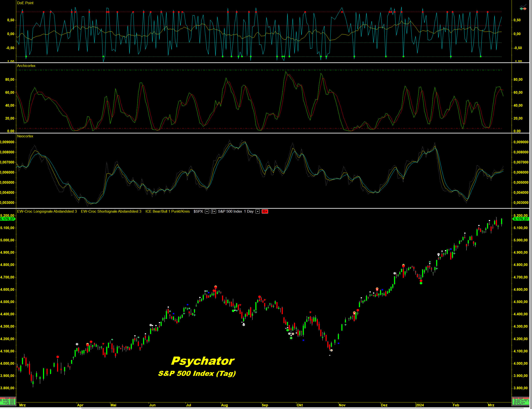The image size is (532, 409).
Task: Click green 5.175,27 price tag on right axis
Action: pos(521,219)
